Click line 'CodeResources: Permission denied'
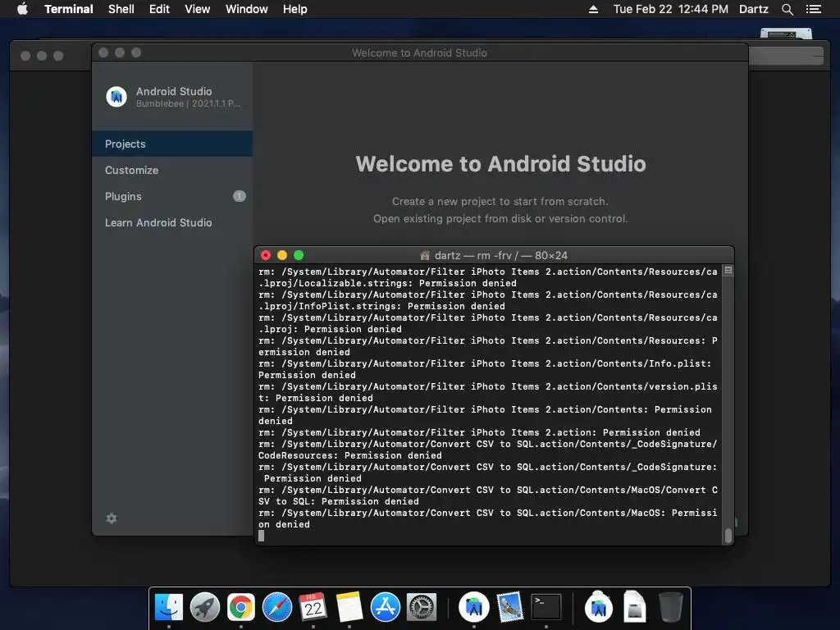The height and width of the screenshot is (630, 840). (350, 455)
